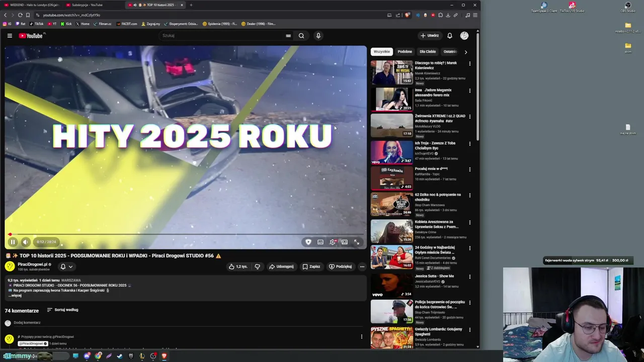Image resolution: width=644 pixels, height=362 pixels.
Task: Seek along the red video progress bar
Action: [x=186, y=234]
